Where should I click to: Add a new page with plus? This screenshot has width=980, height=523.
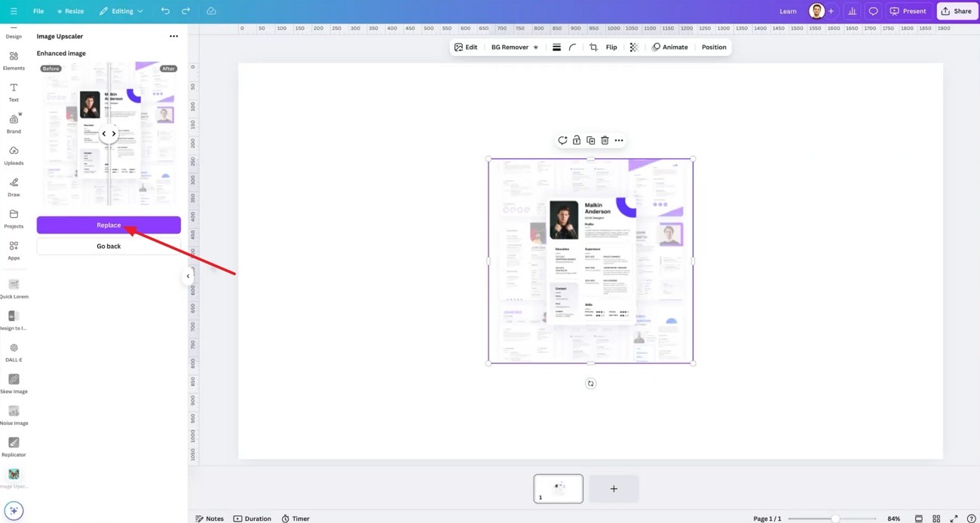[614, 488]
